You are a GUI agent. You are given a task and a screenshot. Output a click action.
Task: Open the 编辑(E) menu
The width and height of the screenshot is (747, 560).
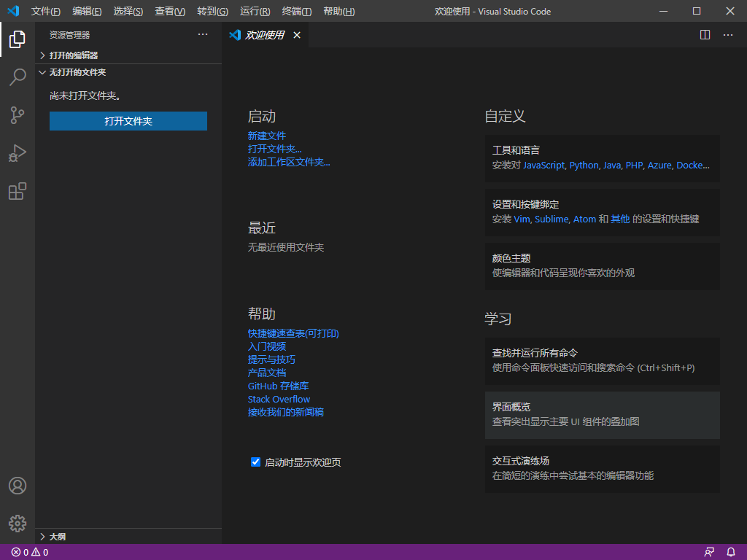coord(87,11)
